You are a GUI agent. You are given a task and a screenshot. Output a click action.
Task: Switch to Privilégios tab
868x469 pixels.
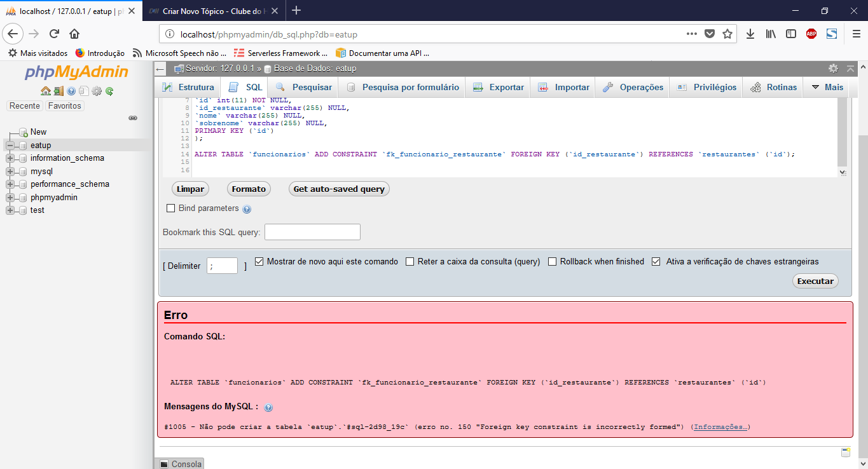(706, 87)
